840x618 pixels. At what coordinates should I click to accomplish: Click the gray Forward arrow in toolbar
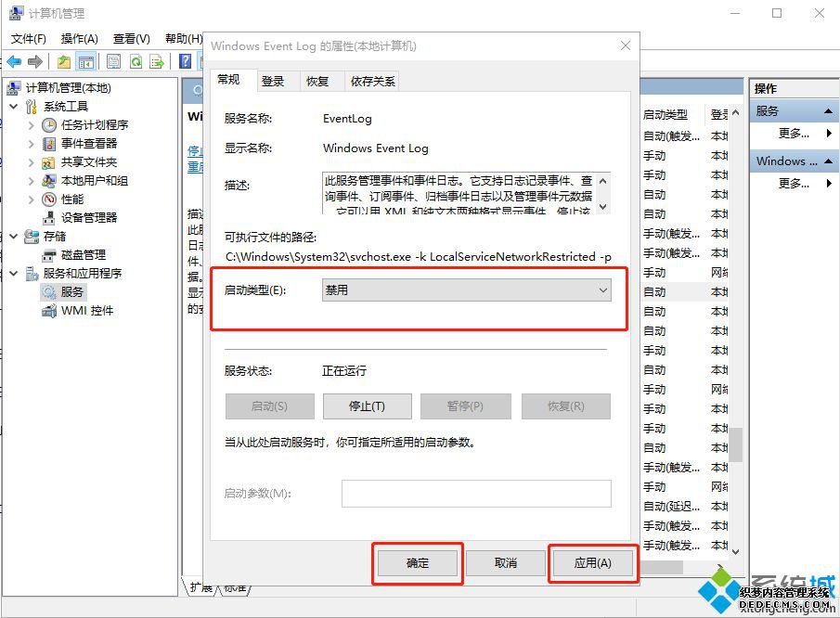[35, 61]
